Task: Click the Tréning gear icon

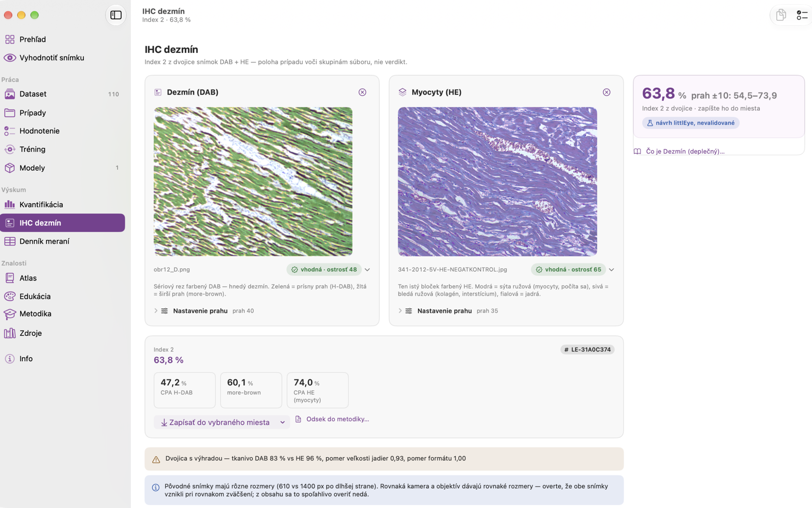Action: click(x=10, y=149)
